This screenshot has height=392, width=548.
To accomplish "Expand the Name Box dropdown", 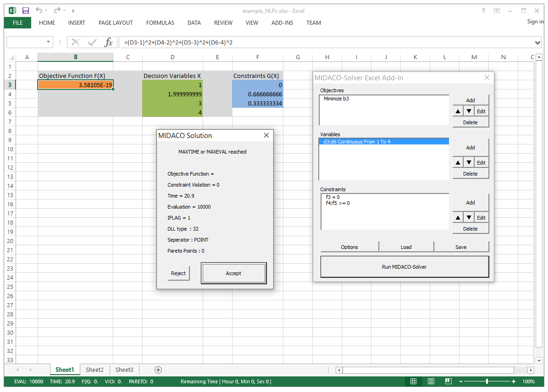I will click(x=48, y=42).
